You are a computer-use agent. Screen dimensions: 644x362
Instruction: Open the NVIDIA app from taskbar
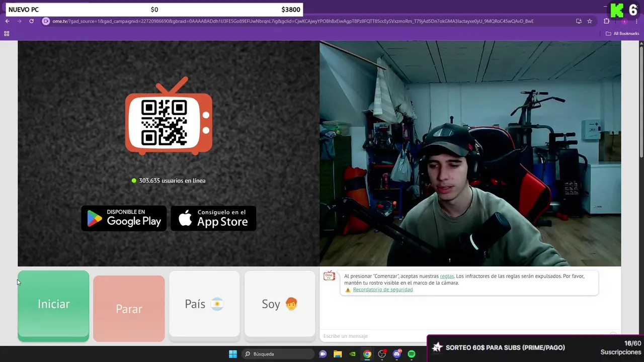[353, 354]
